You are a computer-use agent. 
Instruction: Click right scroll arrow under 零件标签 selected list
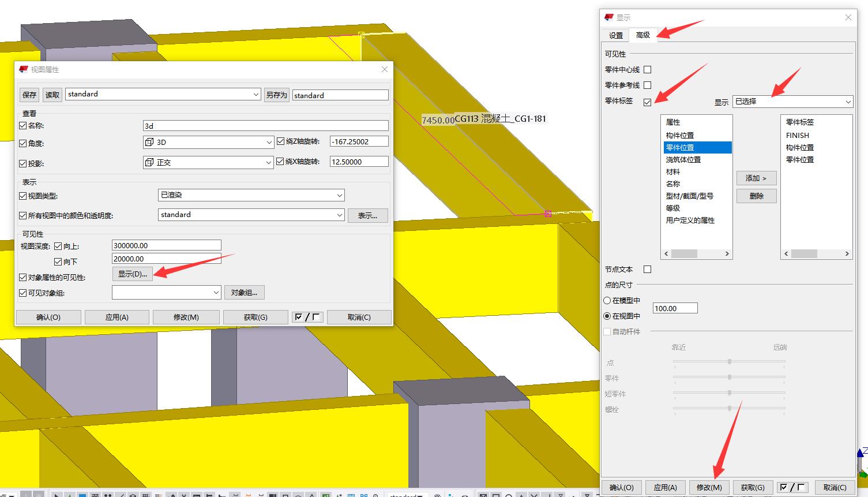[x=847, y=253]
